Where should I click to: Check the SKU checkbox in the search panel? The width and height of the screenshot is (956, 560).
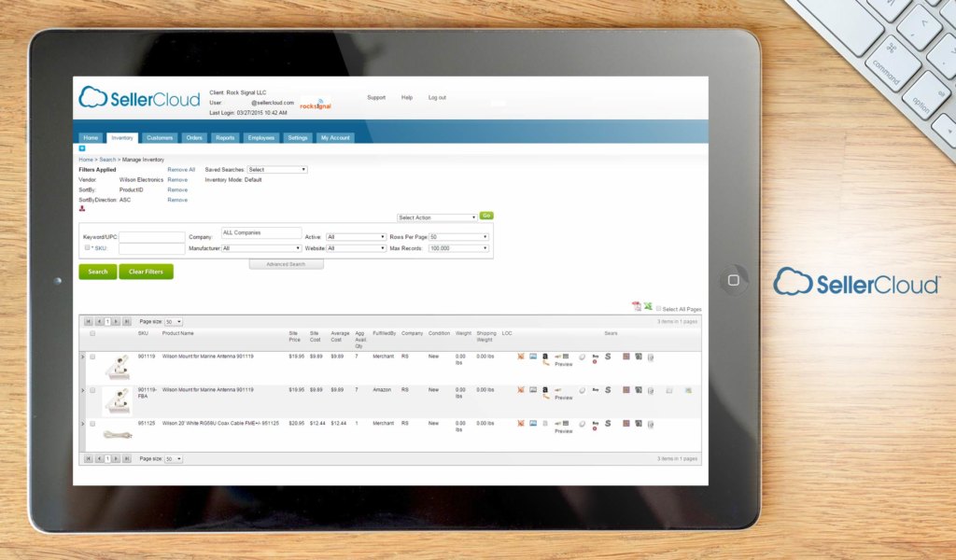87,247
